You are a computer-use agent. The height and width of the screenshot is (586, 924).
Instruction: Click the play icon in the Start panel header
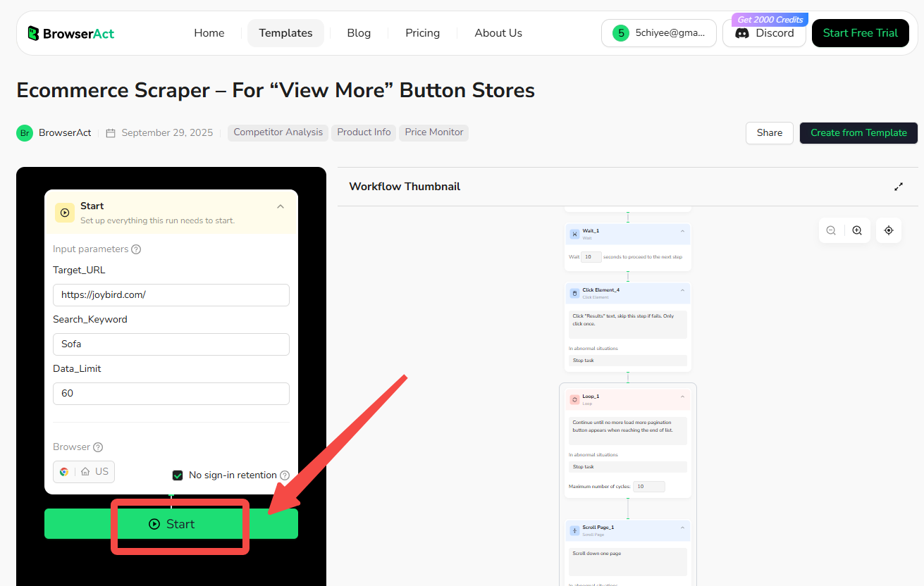pyautogui.click(x=65, y=212)
